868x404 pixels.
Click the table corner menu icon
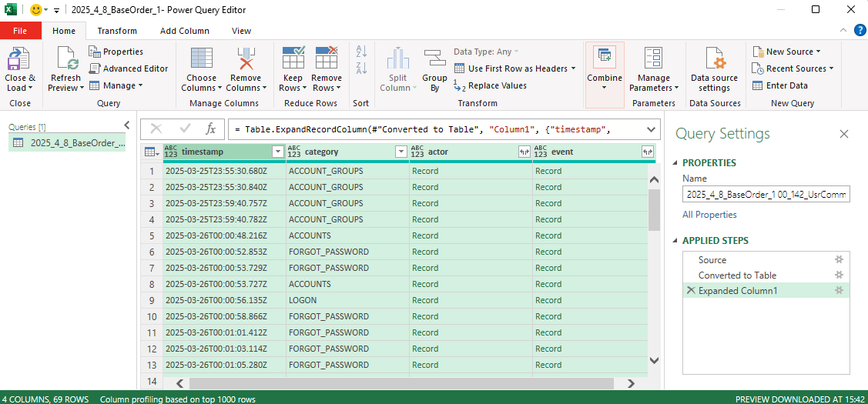[151, 152]
